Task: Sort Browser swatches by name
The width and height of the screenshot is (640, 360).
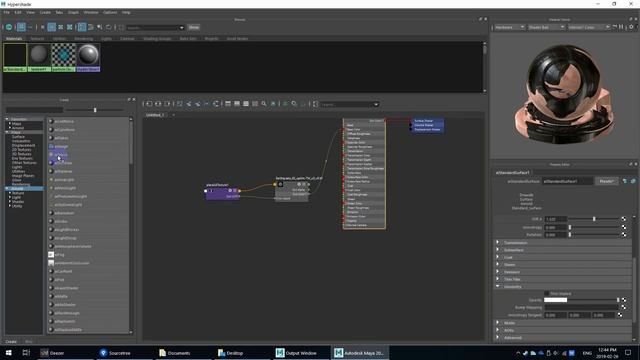Action: coord(82,27)
